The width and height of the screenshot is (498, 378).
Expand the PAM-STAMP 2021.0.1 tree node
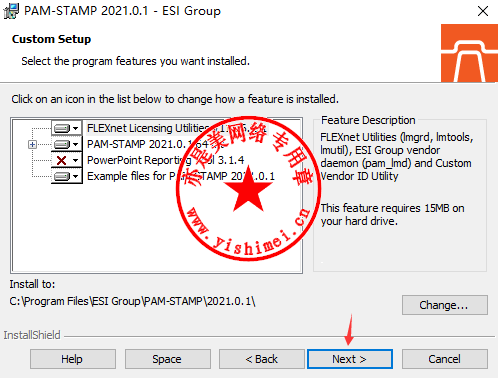click(x=32, y=144)
